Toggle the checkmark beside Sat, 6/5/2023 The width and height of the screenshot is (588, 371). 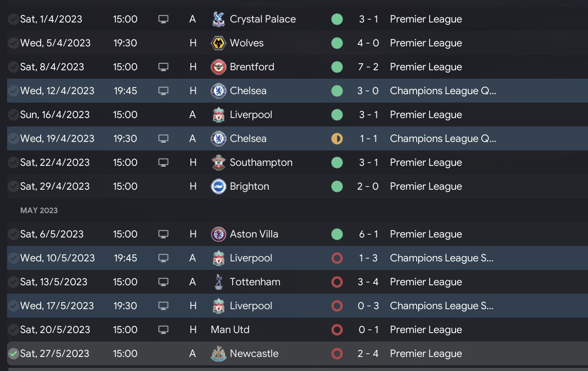(13, 234)
